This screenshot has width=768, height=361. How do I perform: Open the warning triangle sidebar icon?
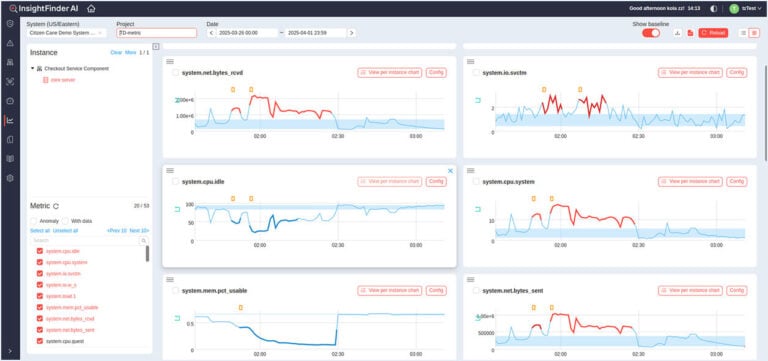coord(10,43)
